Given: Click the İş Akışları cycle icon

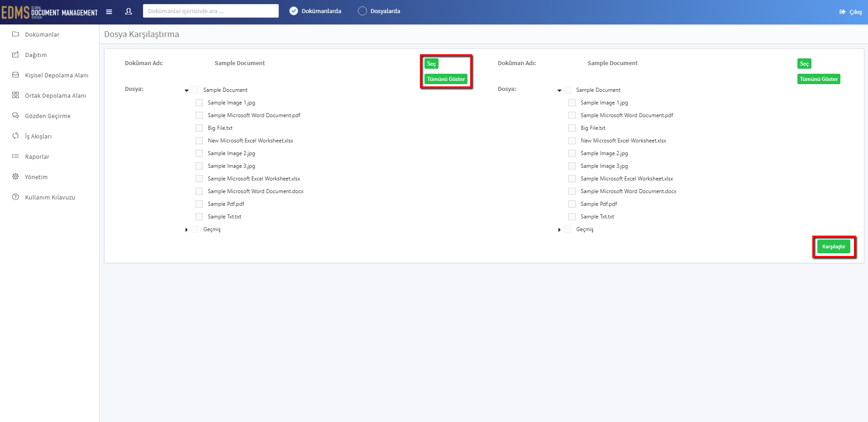Looking at the screenshot, I should tap(15, 136).
